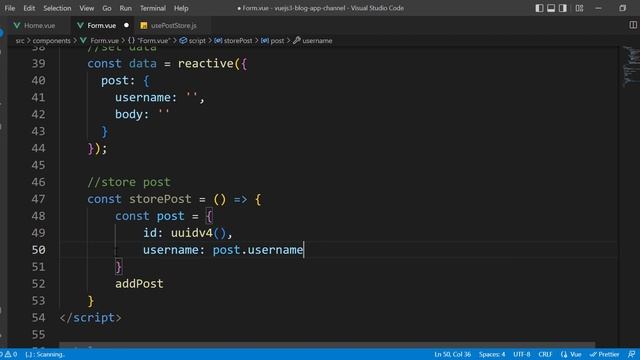Click the storePost breadcrumb
Screen dimensions: 640x360
click(x=233, y=40)
